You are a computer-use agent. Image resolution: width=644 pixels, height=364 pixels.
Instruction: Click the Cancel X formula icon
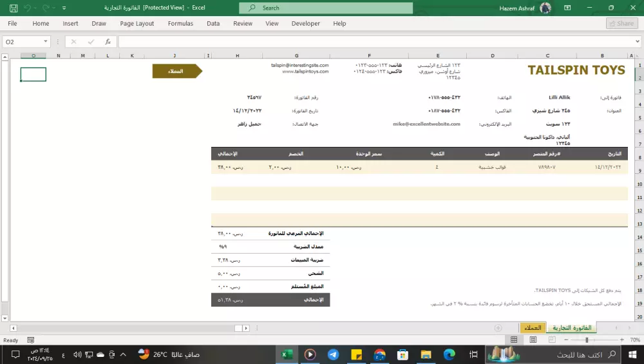[73, 41]
